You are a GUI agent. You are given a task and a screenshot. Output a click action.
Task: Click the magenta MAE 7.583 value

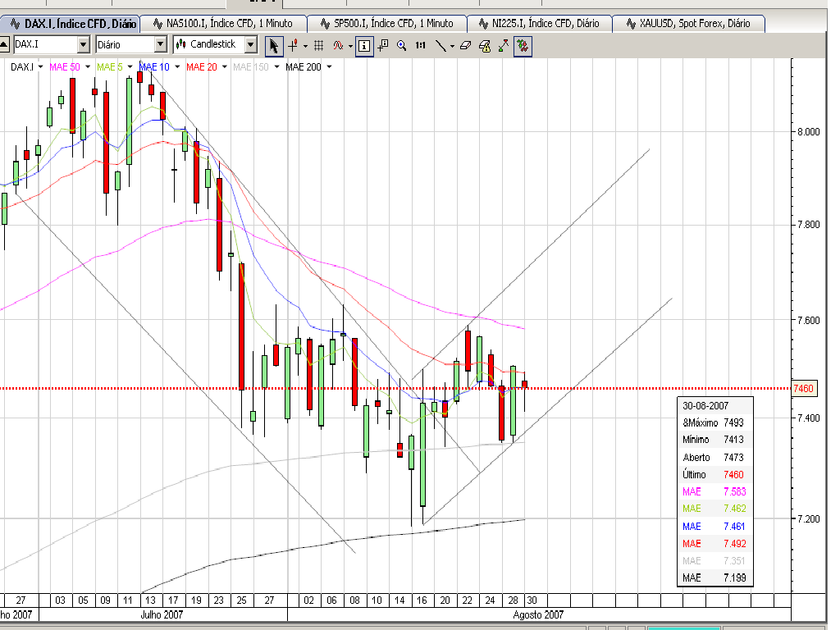pyautogui.click(x=734, y=492)
